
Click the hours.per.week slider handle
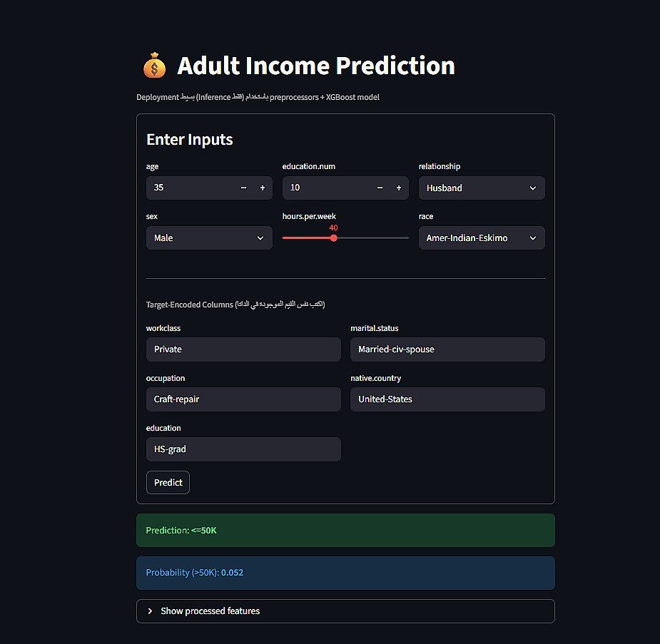click(x=334, y=238)
